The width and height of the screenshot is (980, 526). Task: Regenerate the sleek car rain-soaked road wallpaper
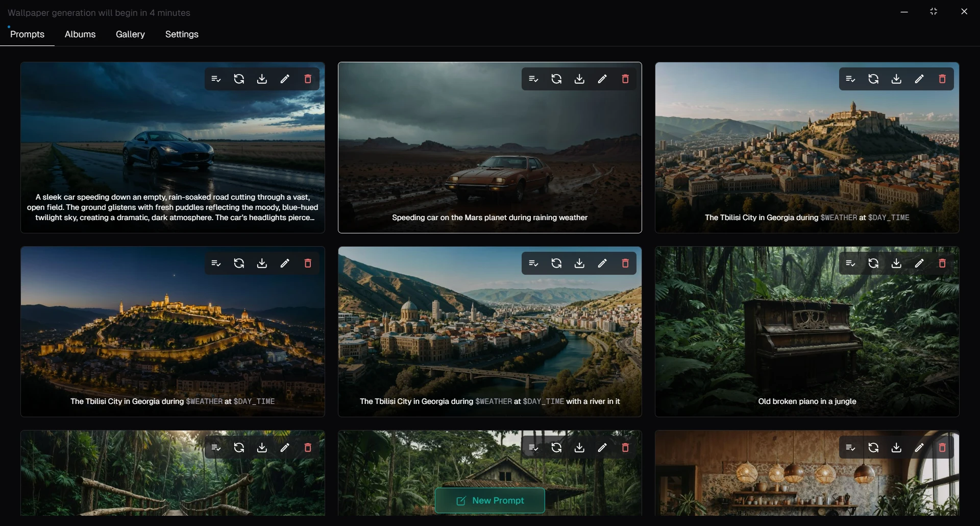click(x=239, y=79)
